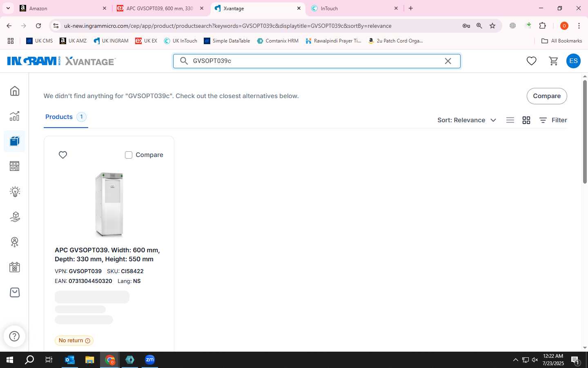
Task: Open the calendar sidebar icon
Action: 15,267
